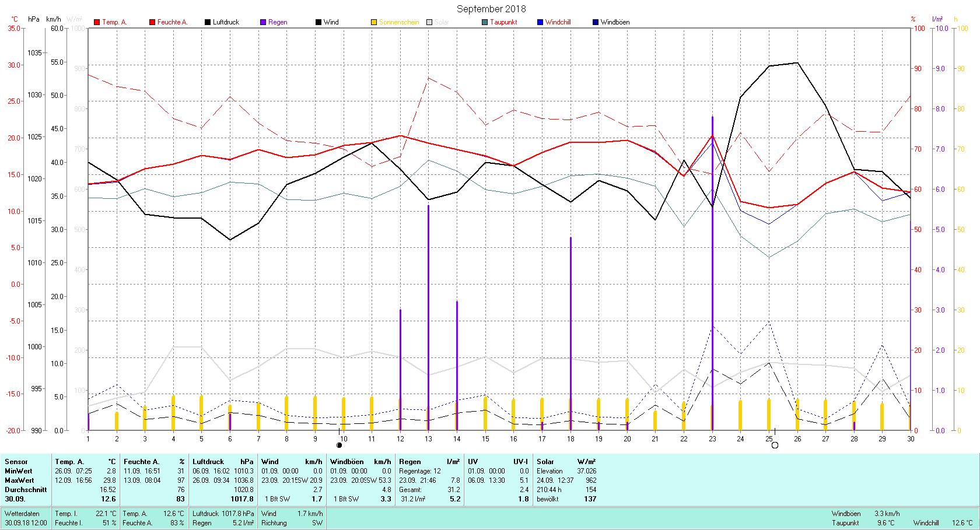Viewport: 980px width, 530px height.
Task: Click the "1035" tick on the hPa axis
Action: click(x=34, y=53)
